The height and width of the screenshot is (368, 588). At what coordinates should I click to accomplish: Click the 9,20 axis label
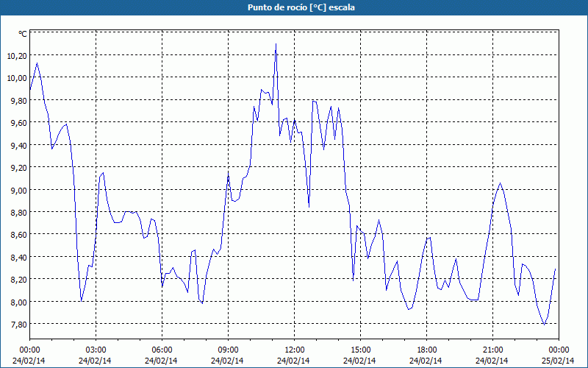coord(19,167)
